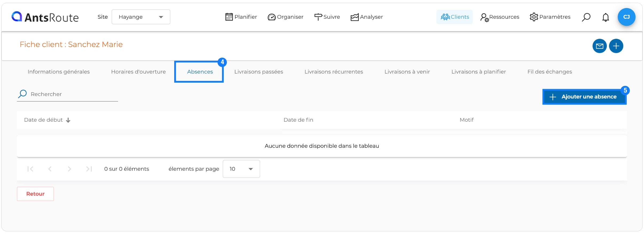The height and width of the screenshot is (234, 644).
Task: Open the Livraisons passées tab
Action: [259, 72]
